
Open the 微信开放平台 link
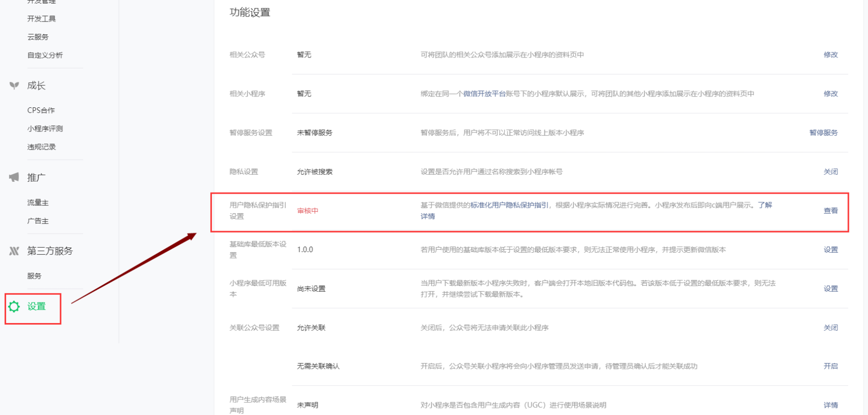pos(484,94)
